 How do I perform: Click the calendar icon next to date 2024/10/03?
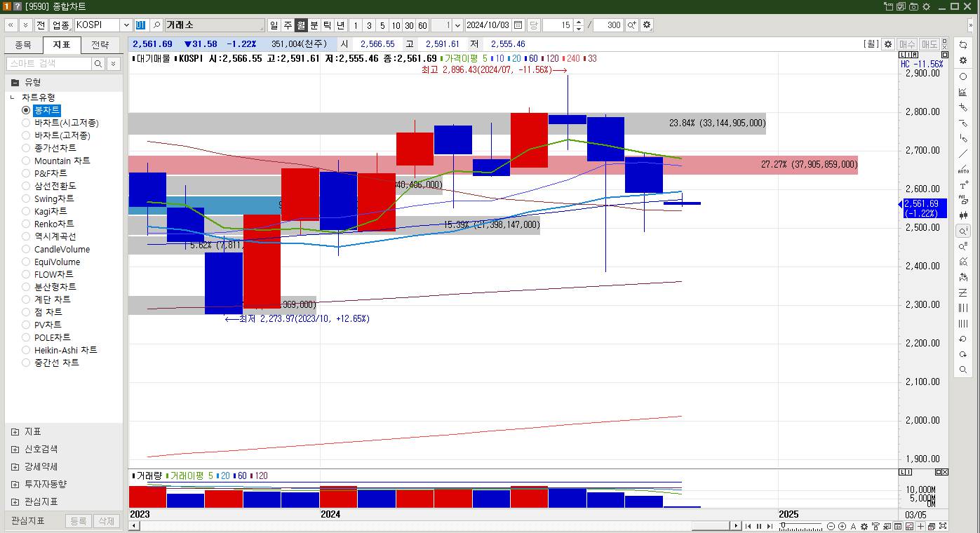tap(518, 25)
